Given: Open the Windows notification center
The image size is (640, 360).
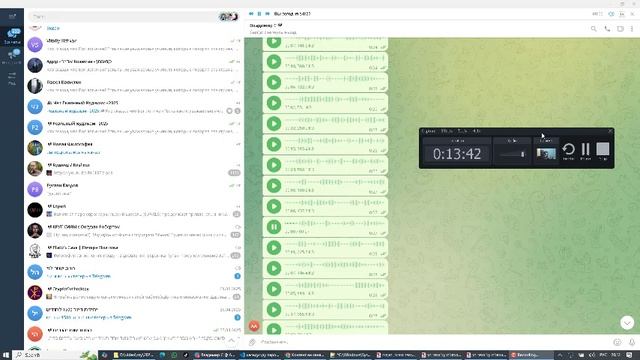Looking at the screenshot, I should pos(629,355).
